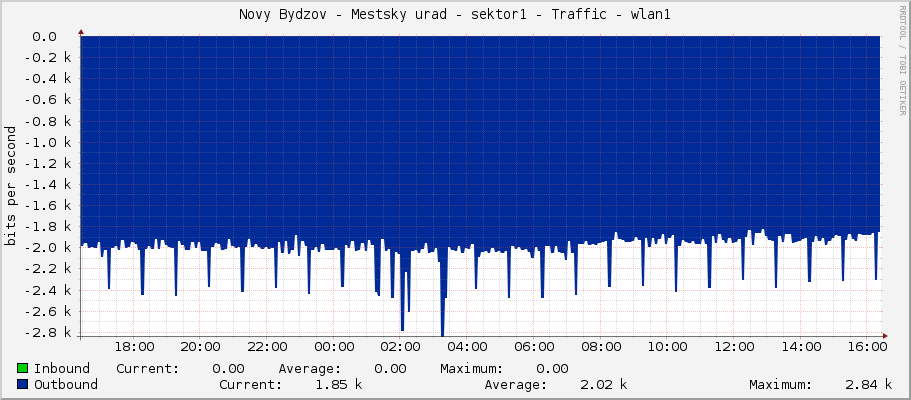Click the -2.8 k y-axis value
The height and width of the screenshot is (400, 911).
click(49, 333)
